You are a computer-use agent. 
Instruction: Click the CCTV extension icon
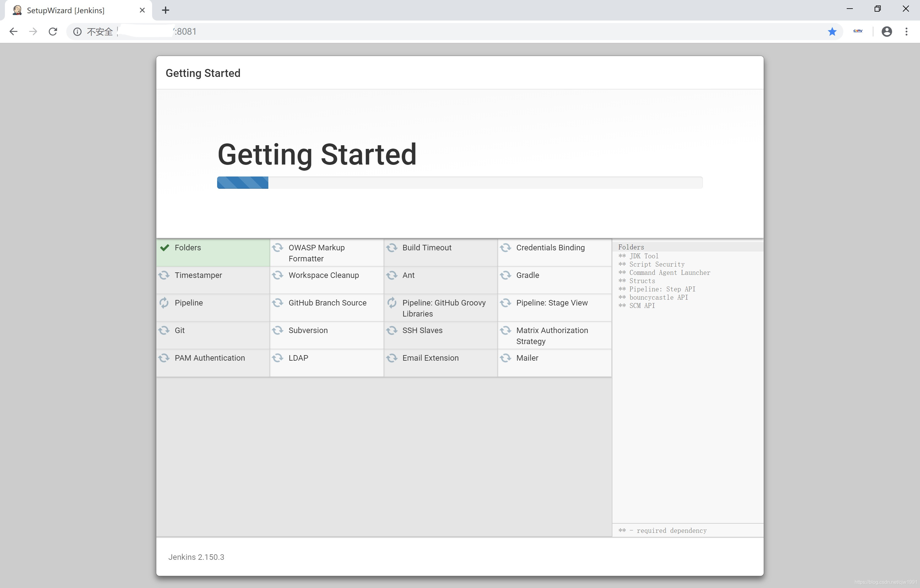click(858, 31)
